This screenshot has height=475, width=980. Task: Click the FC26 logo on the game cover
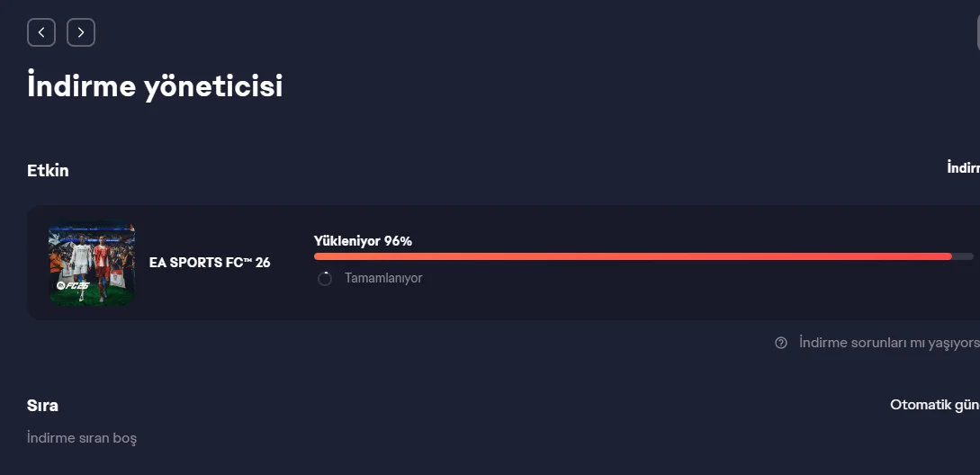(70, 285)
